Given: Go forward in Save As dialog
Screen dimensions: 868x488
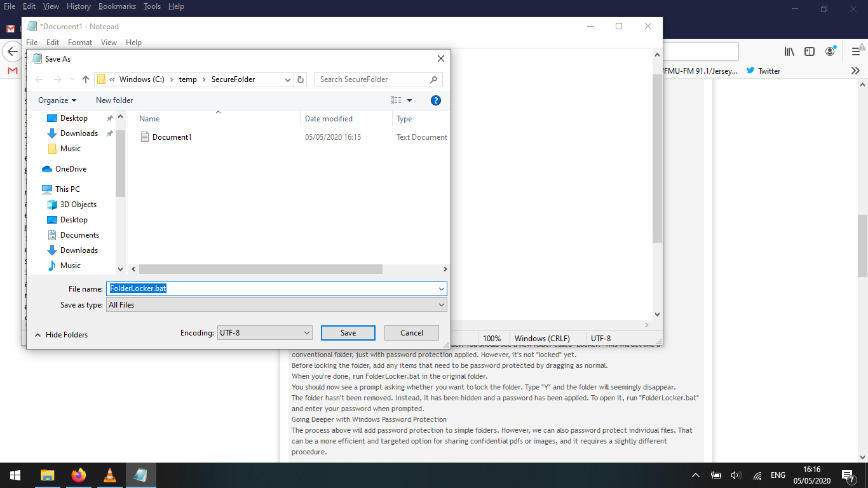Looking at the screenshot, I should coord(58,79).
